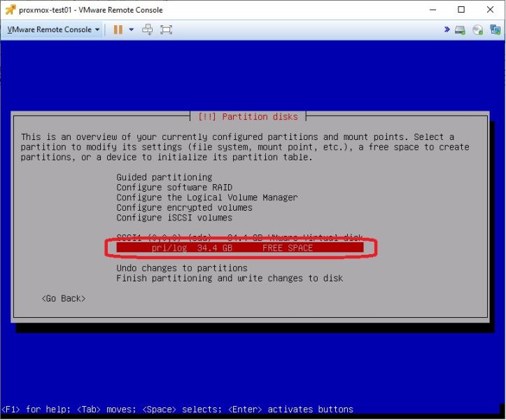Select Configure encrypted volumes

point(184,207)
